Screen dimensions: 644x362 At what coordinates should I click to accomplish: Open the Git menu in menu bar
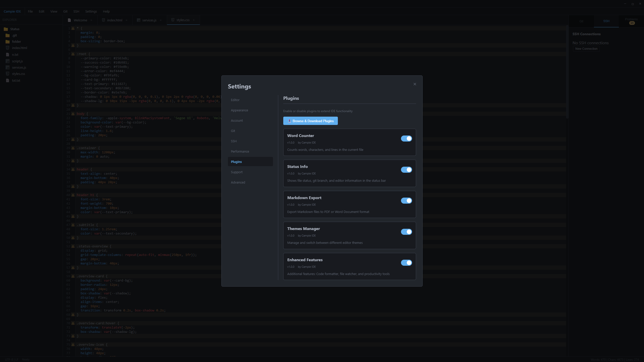(x=65, y=12)
